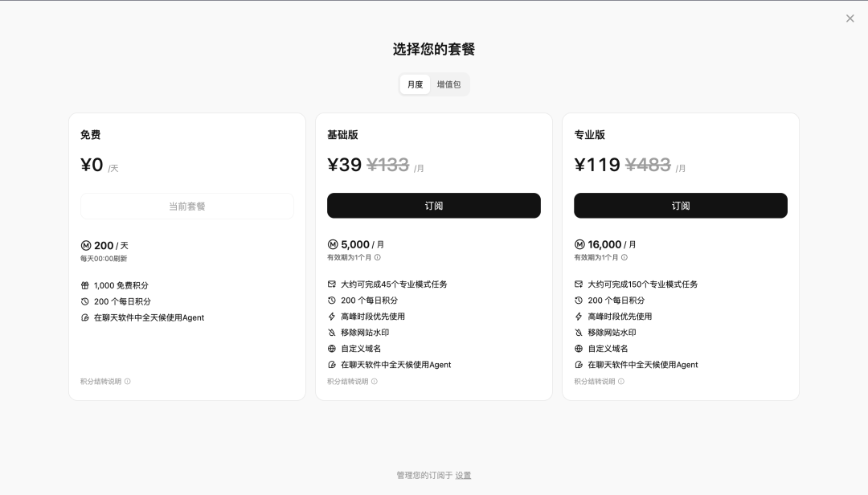
Task: Click 订阅 button for 基础版 plan
Action: (x=433, y=206)
